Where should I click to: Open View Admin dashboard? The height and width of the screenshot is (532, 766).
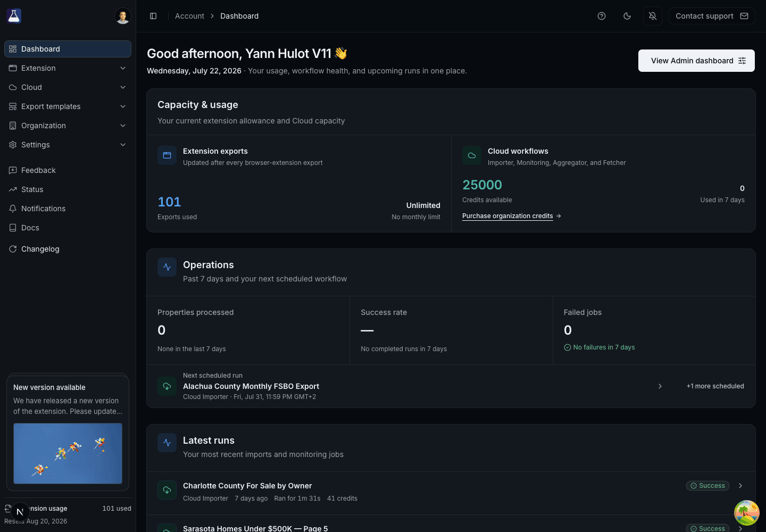point(696,61)
